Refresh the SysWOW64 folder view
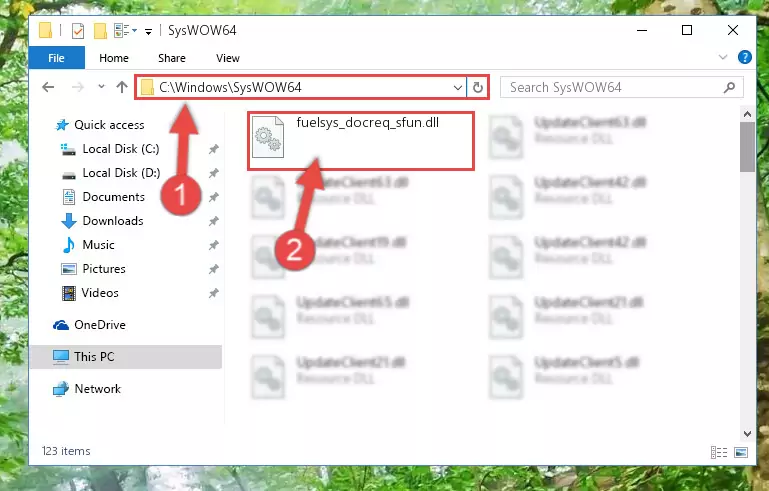 478,87
